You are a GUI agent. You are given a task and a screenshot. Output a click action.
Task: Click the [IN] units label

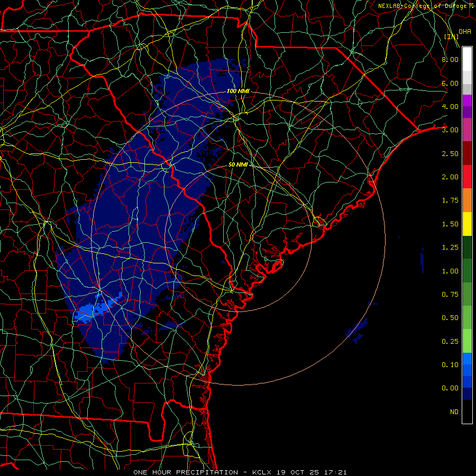[452, 36]
